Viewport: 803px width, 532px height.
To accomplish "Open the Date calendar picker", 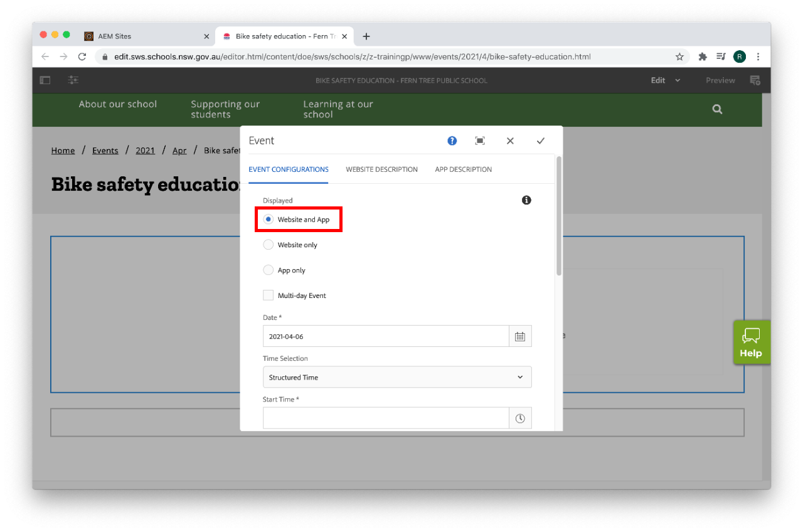I will tap(520, 336).
